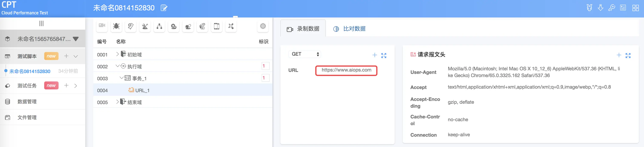Viewport: 644px width, 147px height.
Task: Click the plus next to 测试脚本
Action: pyautogui.click(x=66, y=56)
